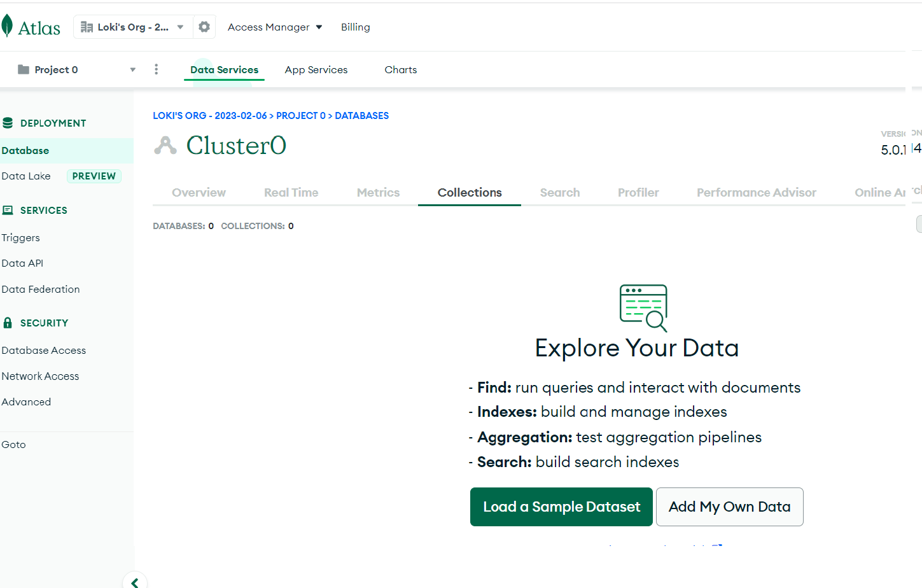Click Load a Sample Dataset button

tap(561, 507)
